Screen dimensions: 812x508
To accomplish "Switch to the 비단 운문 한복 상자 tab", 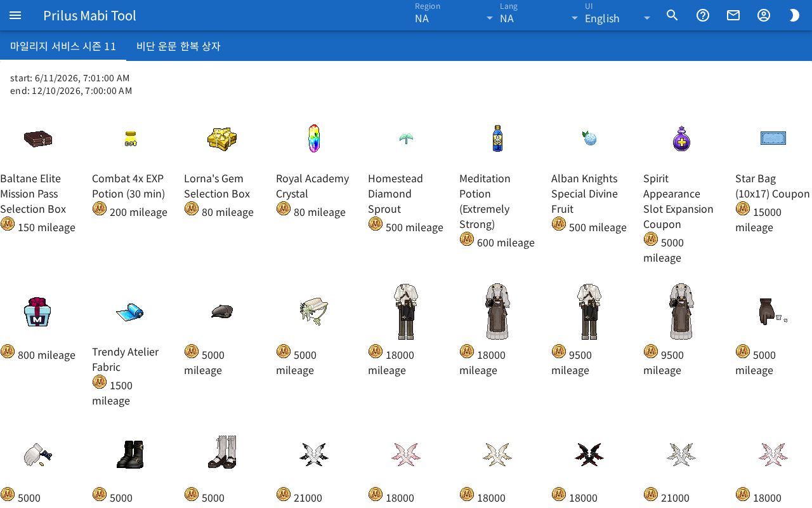I will pos(178,46).
